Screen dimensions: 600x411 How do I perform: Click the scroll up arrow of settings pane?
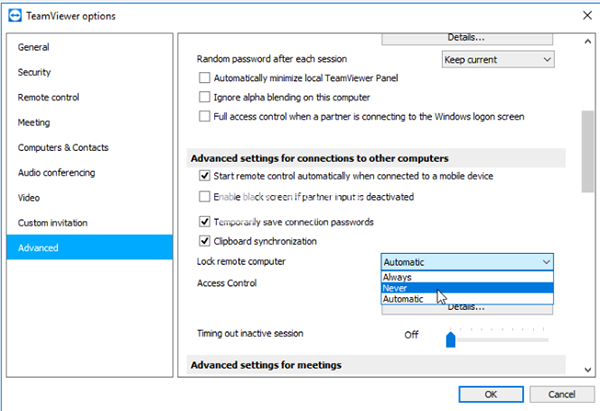[588, 41]
